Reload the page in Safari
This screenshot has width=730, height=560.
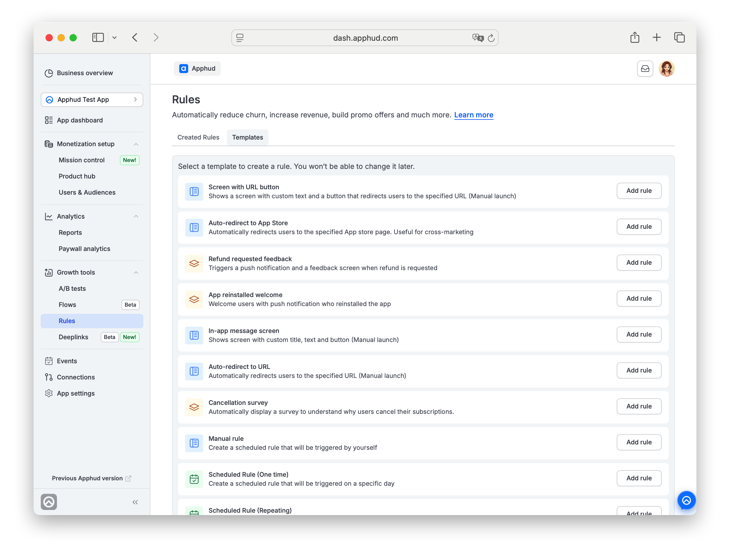(491, 38)
